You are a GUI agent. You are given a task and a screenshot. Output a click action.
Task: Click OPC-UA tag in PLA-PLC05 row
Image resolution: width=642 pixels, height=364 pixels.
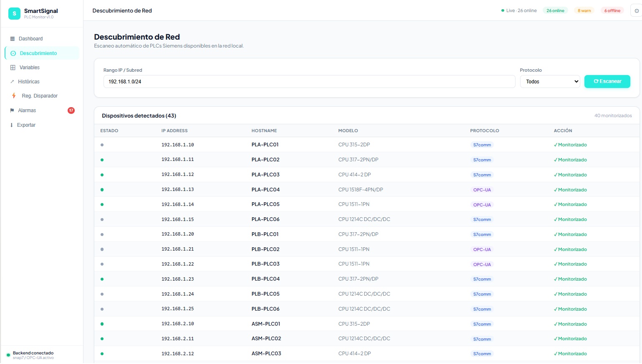click(x=482, y=205)
